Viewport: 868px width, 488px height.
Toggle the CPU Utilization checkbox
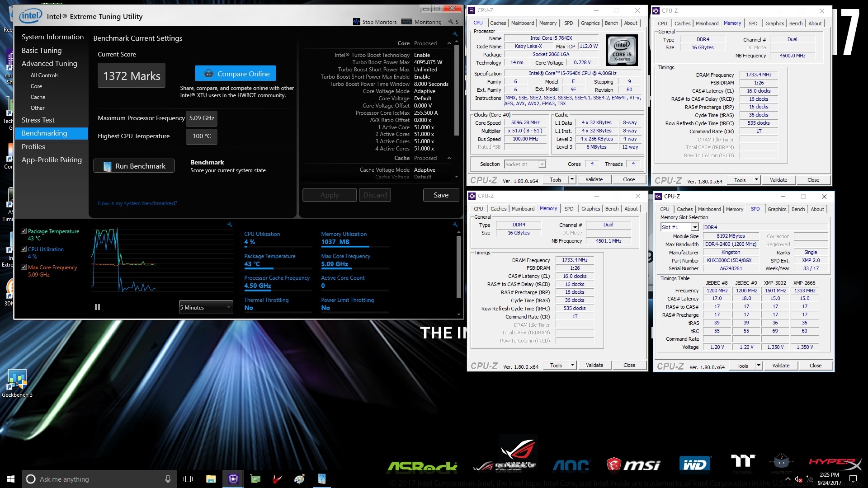(x=24, y=249)
